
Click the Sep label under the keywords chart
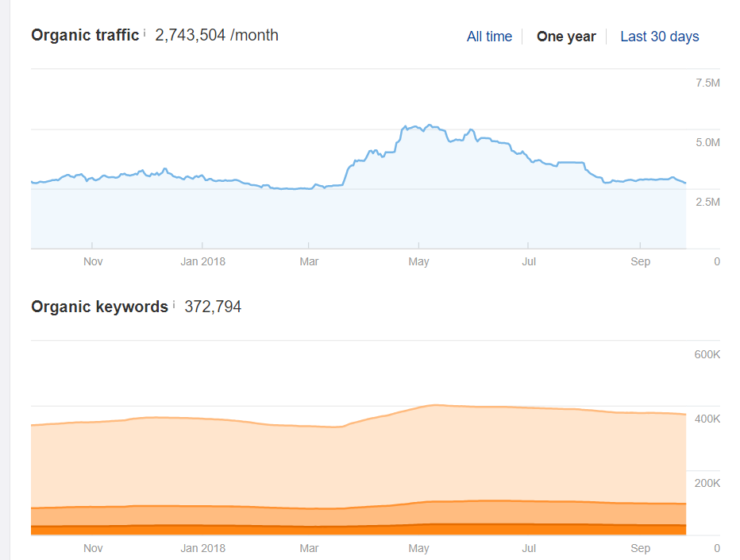641,548
